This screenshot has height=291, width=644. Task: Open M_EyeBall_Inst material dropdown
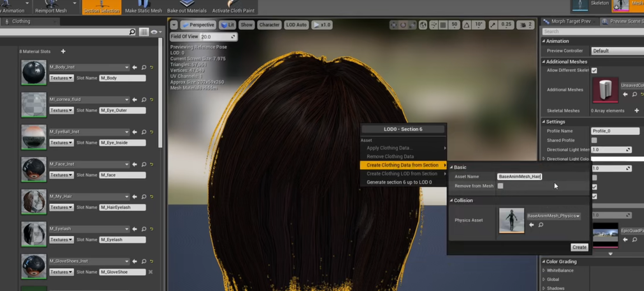[x=89, y=132]
